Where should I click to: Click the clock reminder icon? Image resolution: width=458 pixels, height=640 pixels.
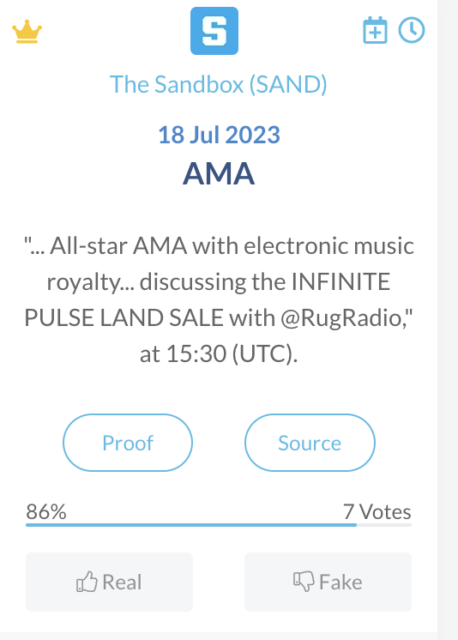click(411, 30)
